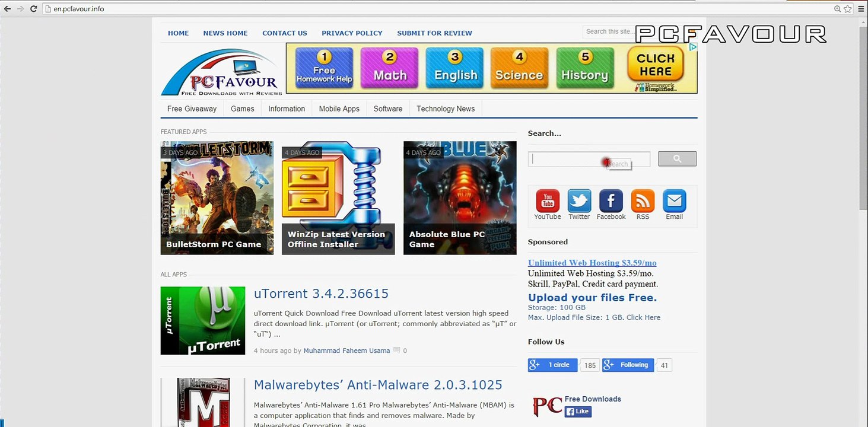Select the Technology News category tab
This screenshot has width=868, height=427.
click(x=446, y=109)
